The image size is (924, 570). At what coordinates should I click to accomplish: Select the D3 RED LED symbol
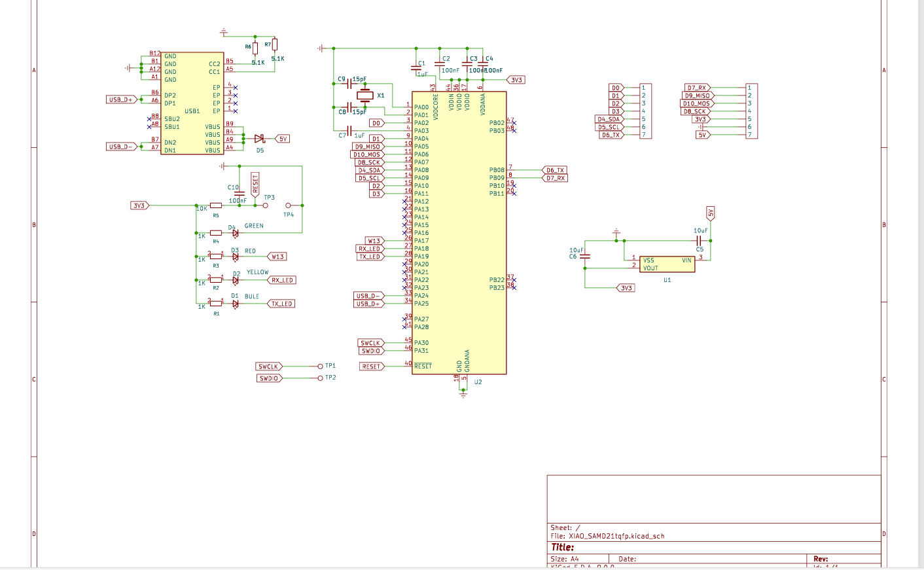[x=236, y=257]
